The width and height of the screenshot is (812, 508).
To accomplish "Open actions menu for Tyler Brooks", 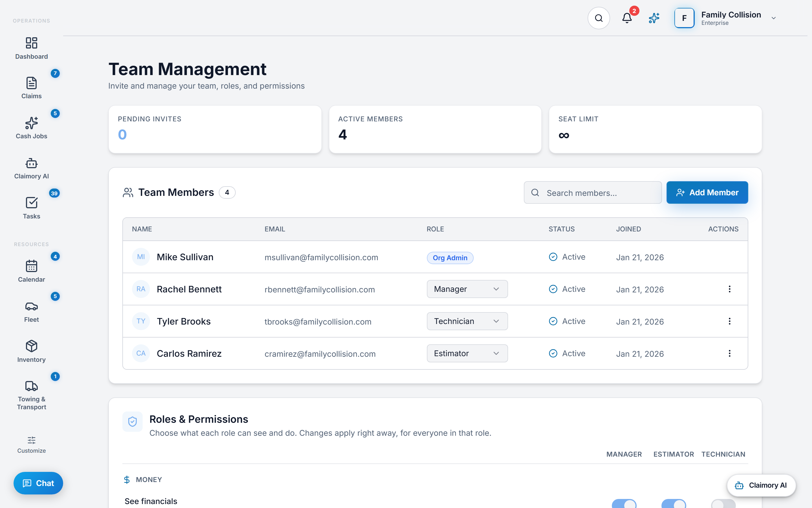I will pyautogui.click(x=729, y=321).
